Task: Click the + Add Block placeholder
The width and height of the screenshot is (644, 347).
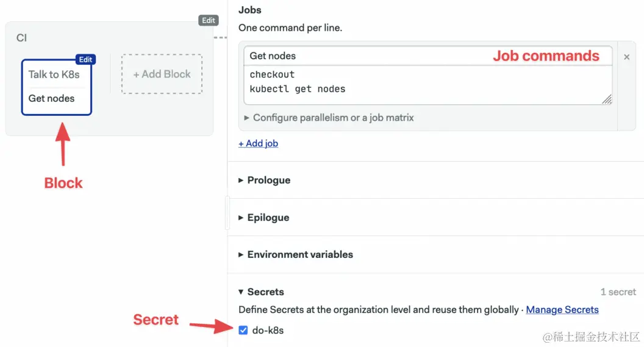Action: point(162,74)
